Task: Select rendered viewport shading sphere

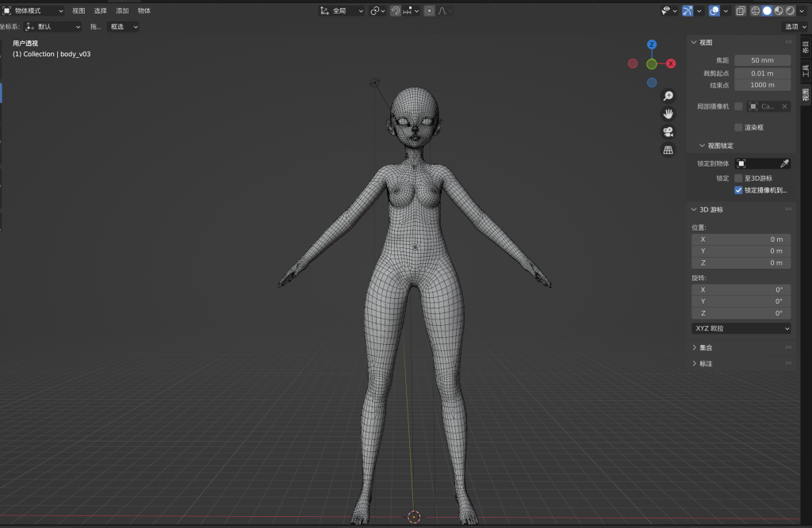Action: click(790, 11)
